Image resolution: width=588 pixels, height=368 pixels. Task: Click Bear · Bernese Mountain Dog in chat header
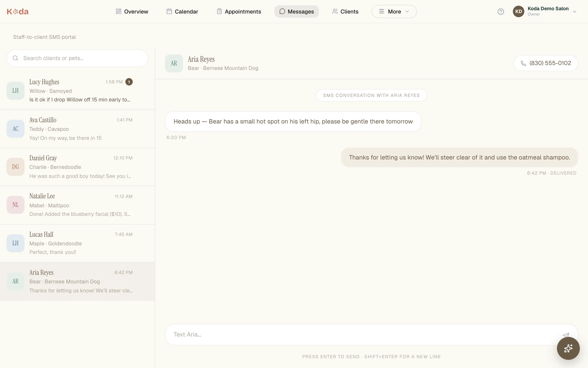(223, 68)
